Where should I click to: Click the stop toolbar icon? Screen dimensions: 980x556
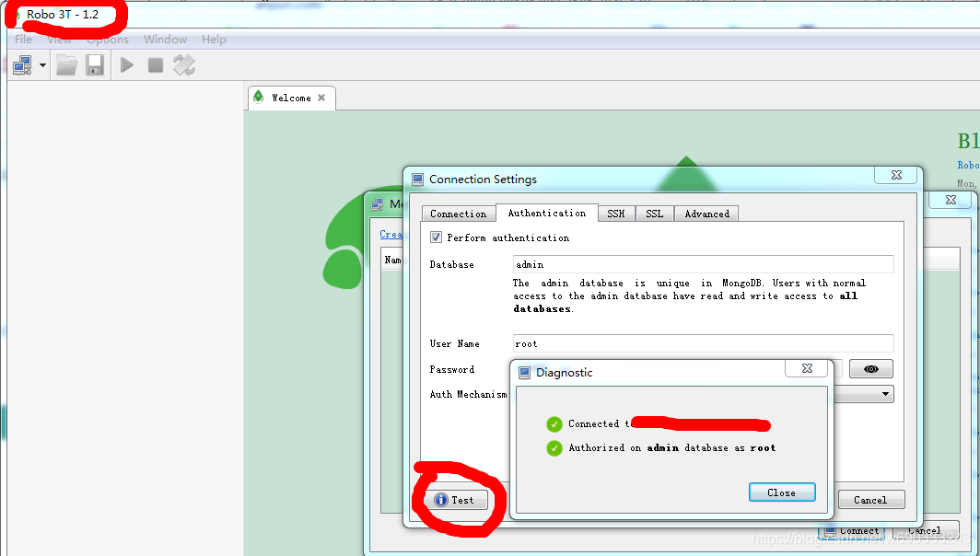pos(156,65)
